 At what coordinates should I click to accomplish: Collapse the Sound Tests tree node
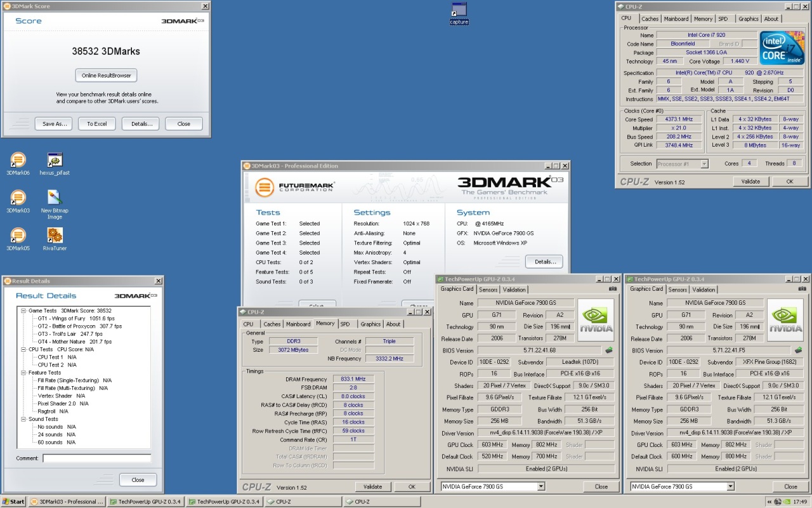click(x=23, y=419)
